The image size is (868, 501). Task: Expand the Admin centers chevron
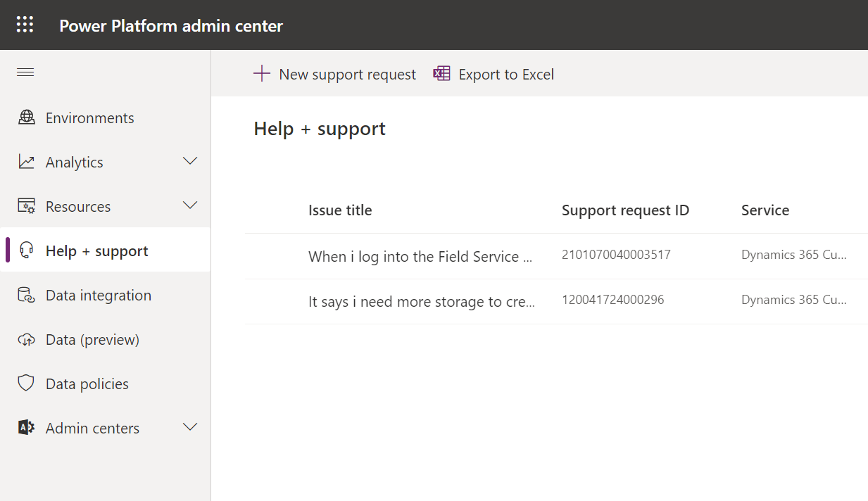(x=190, y=427)
